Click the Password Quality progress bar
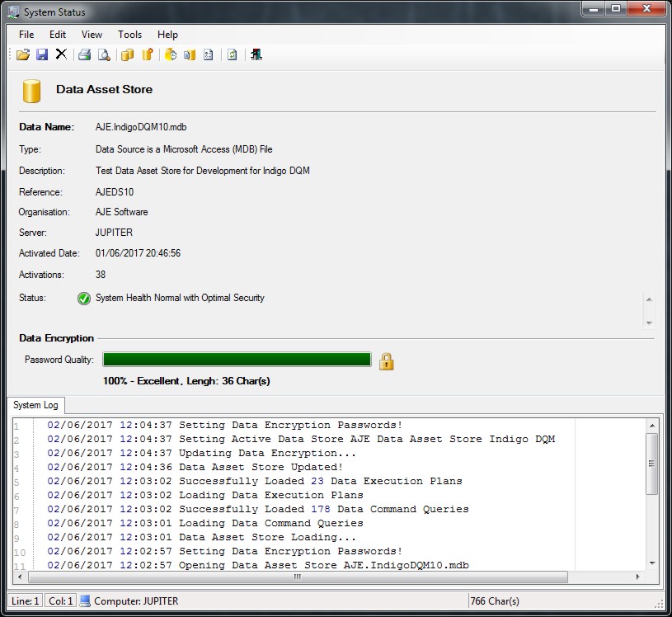 pyautogui.click(x=237, y=360)
